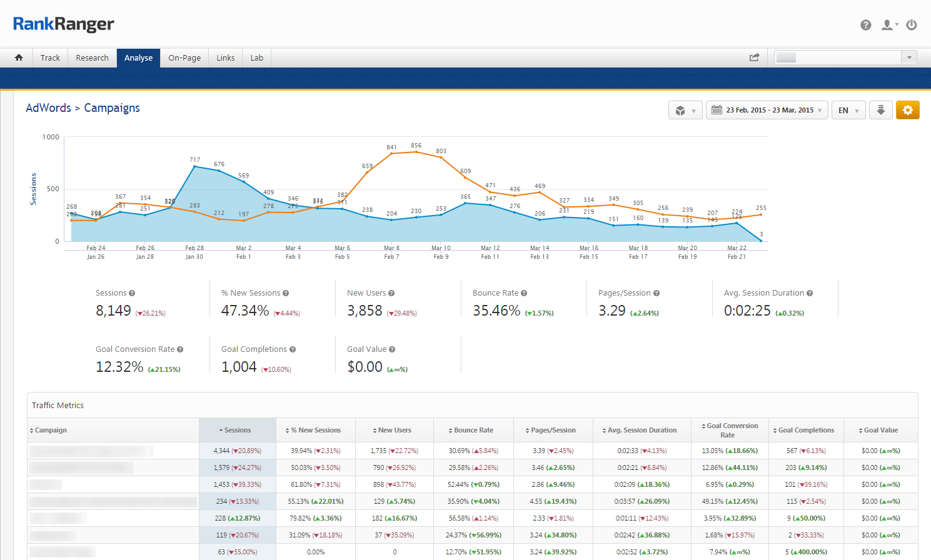This screenshot has width=931, height=560.
Task: Go to the Links tab
Action: [x=226, y=57]
